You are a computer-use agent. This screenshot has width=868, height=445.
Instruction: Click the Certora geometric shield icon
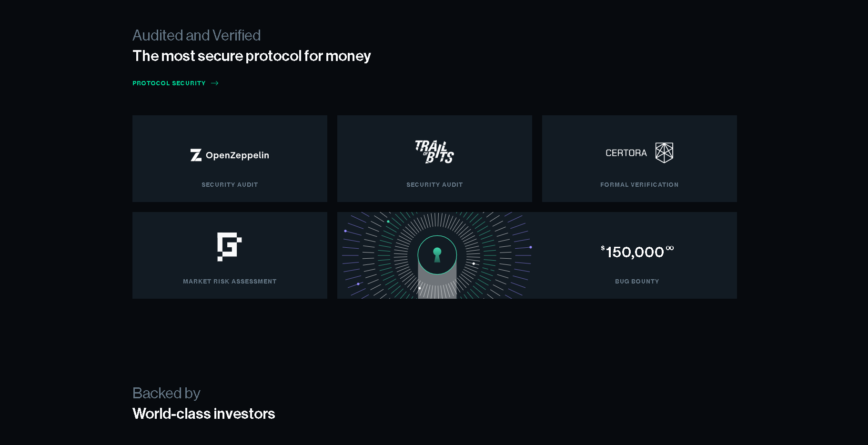point(664,153)
